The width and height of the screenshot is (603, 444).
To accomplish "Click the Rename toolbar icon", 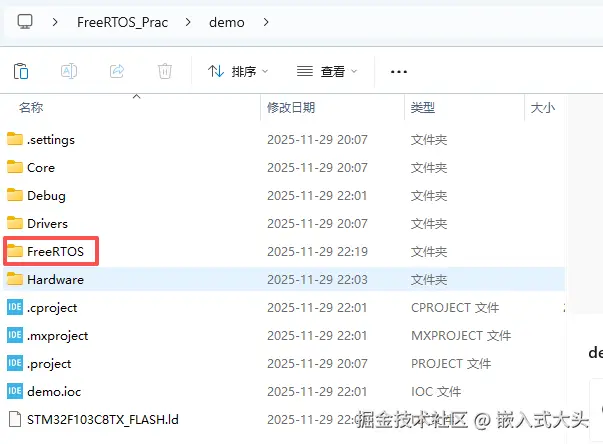I will 69,71.
